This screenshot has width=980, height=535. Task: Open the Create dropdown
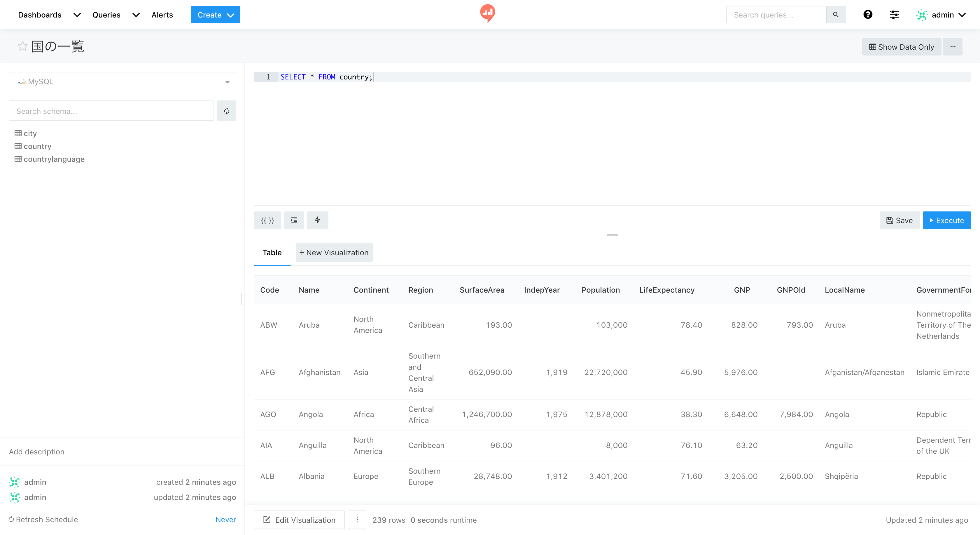pos(215,15)
